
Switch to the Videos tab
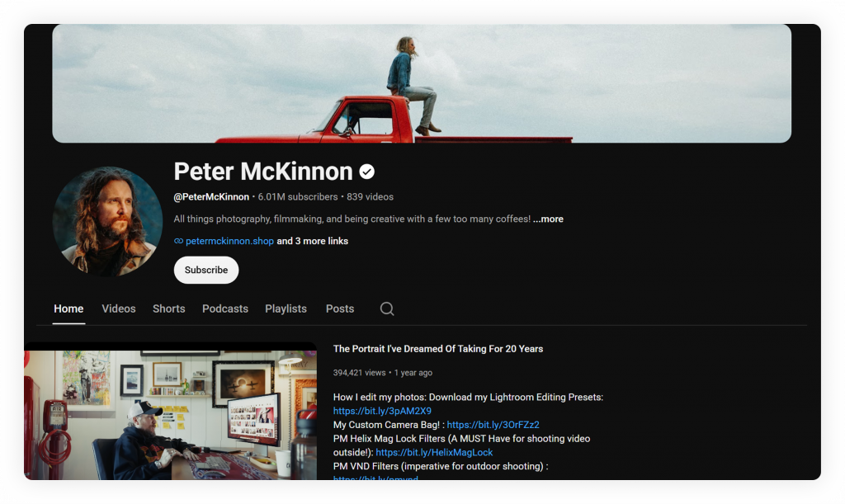[x=119, y=309]
